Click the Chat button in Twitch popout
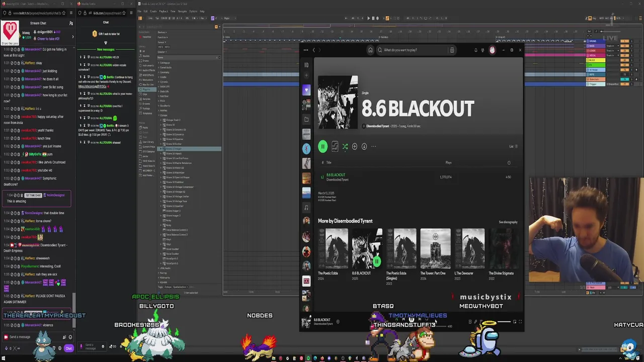Screen dimensions: 644x362 [69, 348]
